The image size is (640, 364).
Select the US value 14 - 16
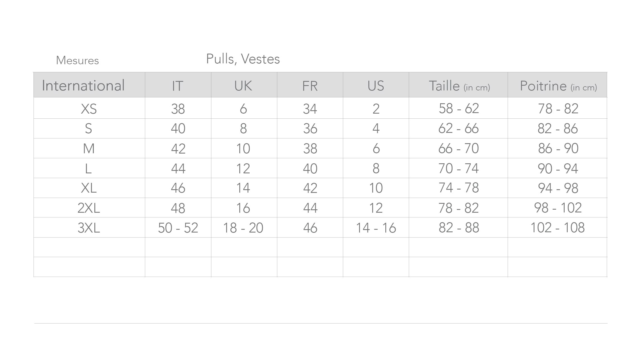coord(376,228)
